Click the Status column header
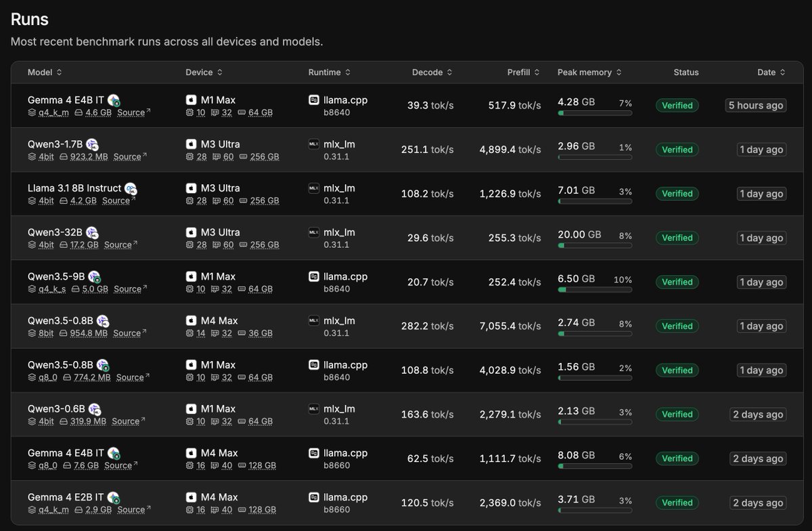Viewport: 812px width, 531px height. pos(686,72)
